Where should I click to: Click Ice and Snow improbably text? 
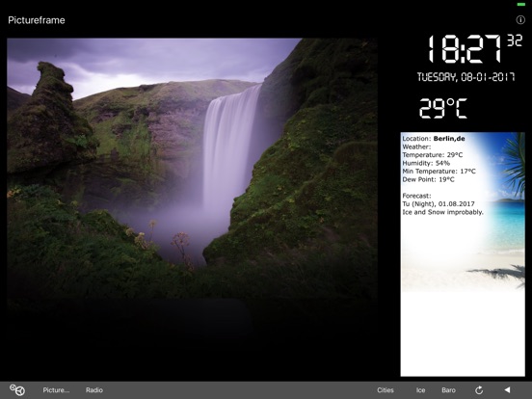tap(443, 212)
